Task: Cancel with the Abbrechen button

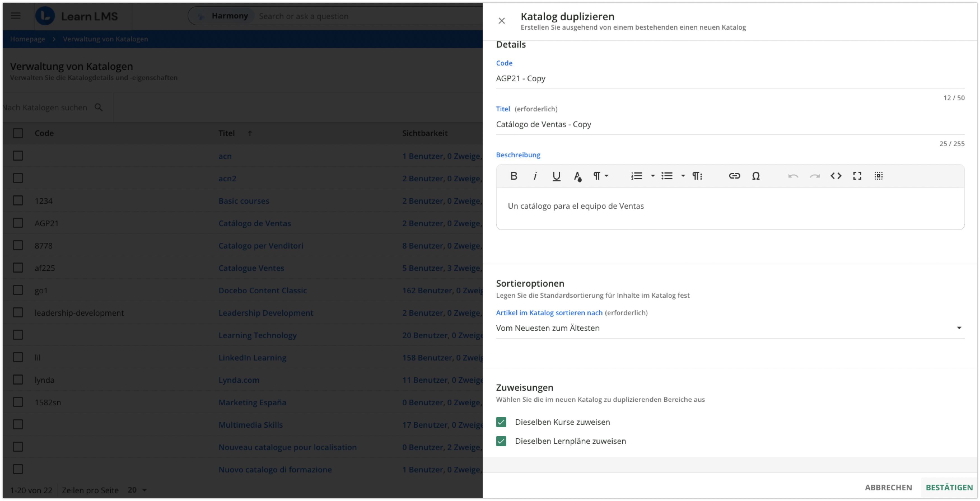Action: [x=888, y=487]
